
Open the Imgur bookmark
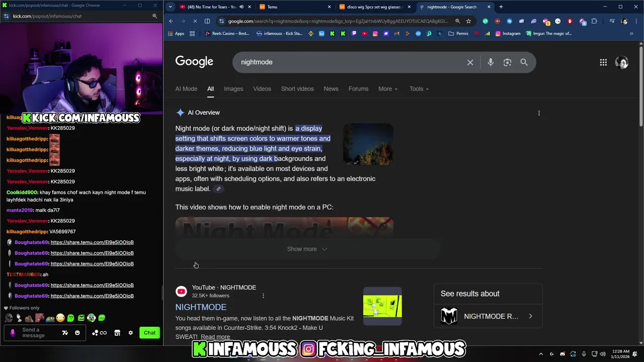click(x=549, y=34)
